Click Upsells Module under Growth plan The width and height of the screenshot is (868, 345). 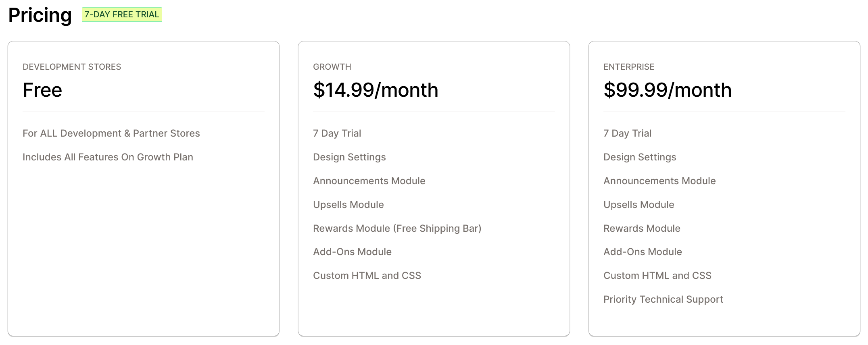[348, 205]
